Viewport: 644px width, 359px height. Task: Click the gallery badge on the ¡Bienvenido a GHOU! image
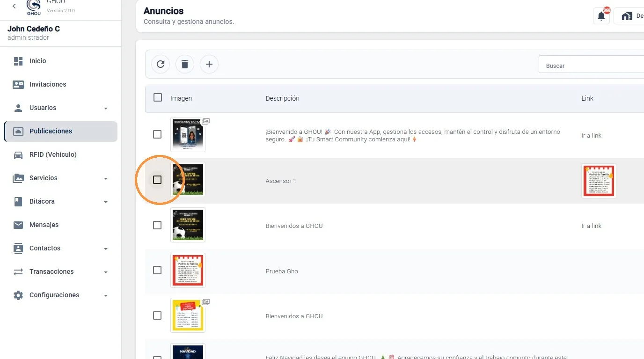[206, 121]
